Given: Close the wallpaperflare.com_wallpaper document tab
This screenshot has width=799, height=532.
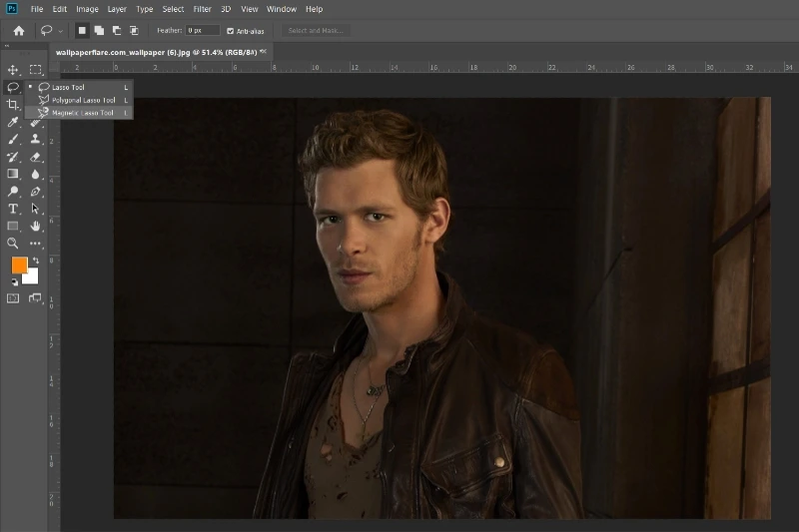Looking at the screenshot, I should pos(264,52).
